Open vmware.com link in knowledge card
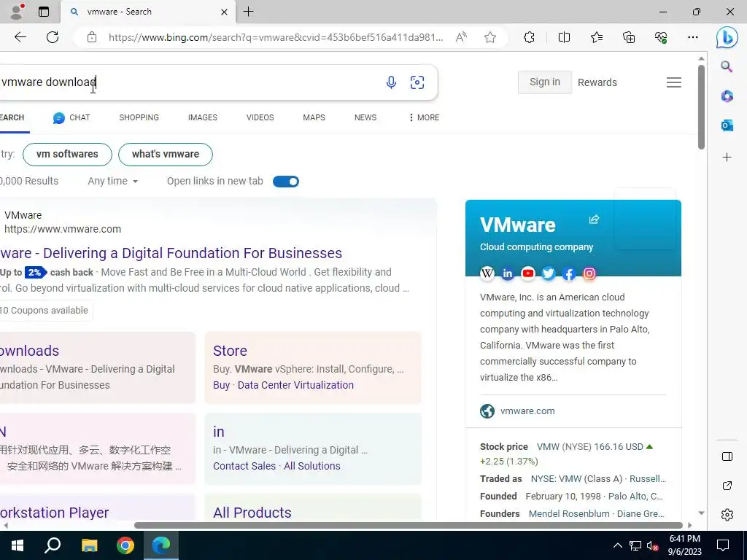Viewport: 747px width, 560px height. click(527, 411)
